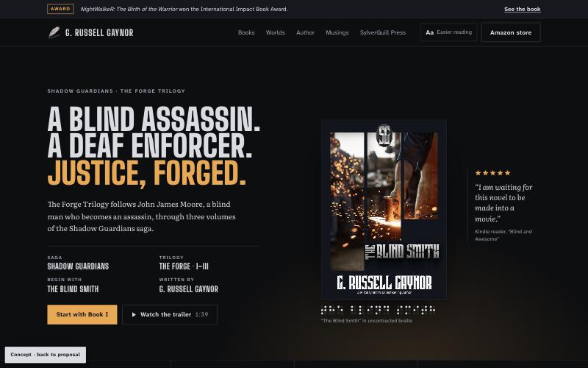Screen dimensions: 588x368
Task: Follow the See the book link
Action: (x=523, y=9)
